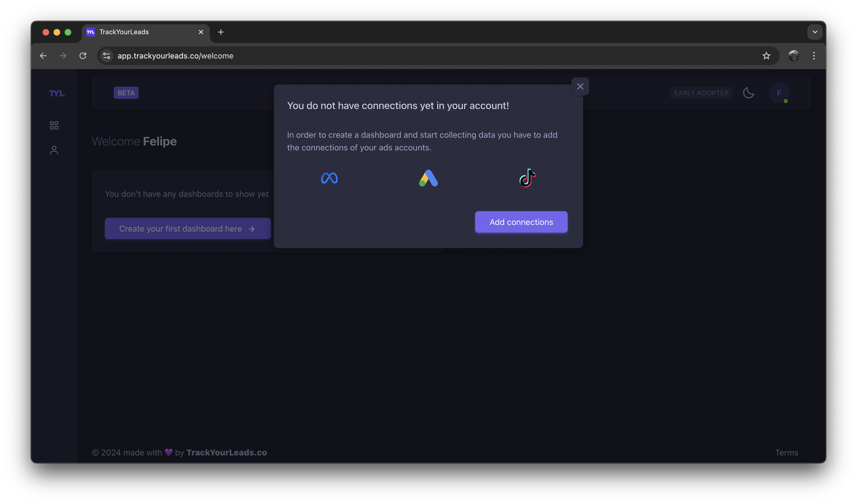Image resolution: width=857 pixels, height=504 pixels.
Task: Reload the current page
Action: [83, 56]
